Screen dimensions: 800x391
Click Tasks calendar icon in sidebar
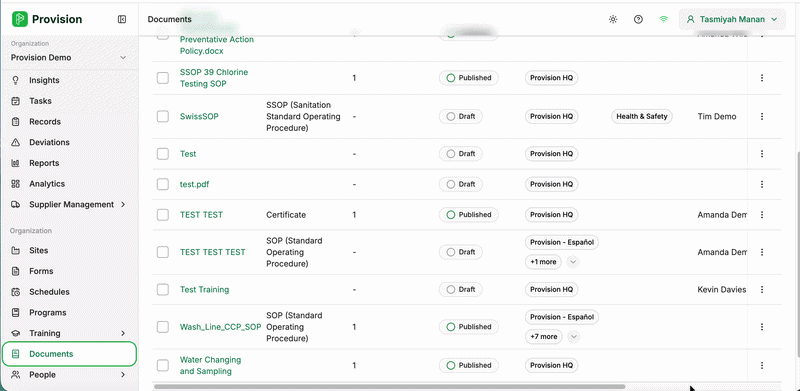coord(16,101)
